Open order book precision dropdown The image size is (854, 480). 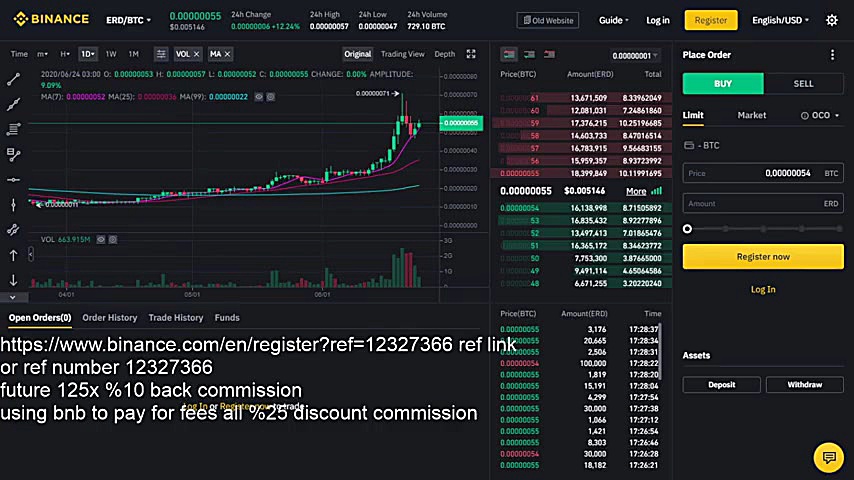click(x=635, y=56)
